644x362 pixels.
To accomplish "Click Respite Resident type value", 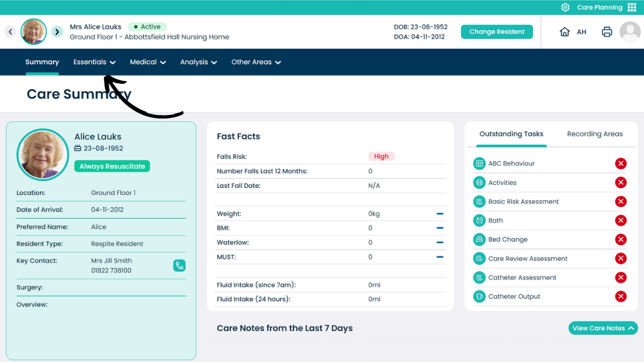I will coord(117,244).
